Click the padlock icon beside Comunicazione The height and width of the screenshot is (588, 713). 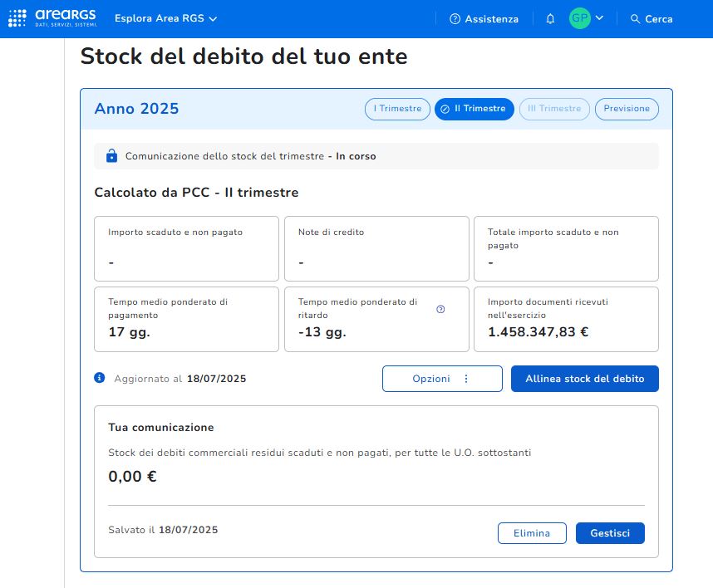[x=111, y=156]
